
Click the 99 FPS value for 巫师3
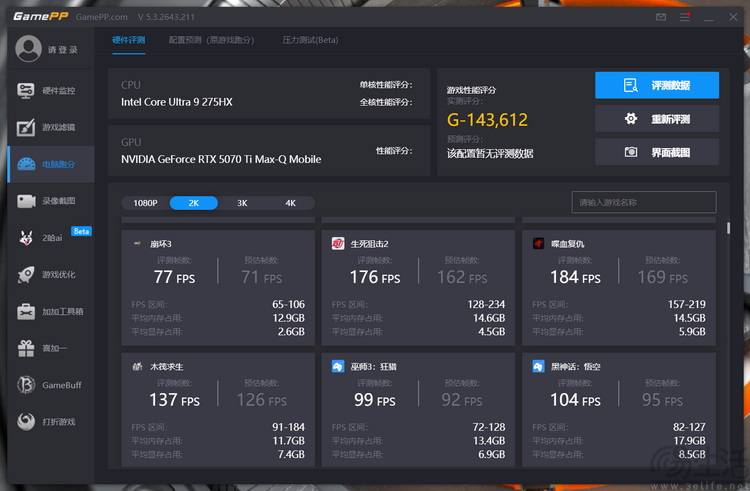375,400
